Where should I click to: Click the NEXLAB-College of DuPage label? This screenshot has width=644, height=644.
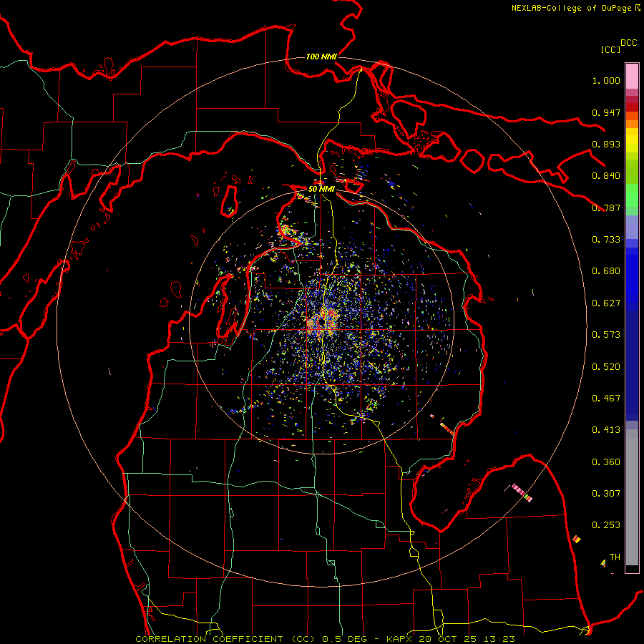(575, 8)
